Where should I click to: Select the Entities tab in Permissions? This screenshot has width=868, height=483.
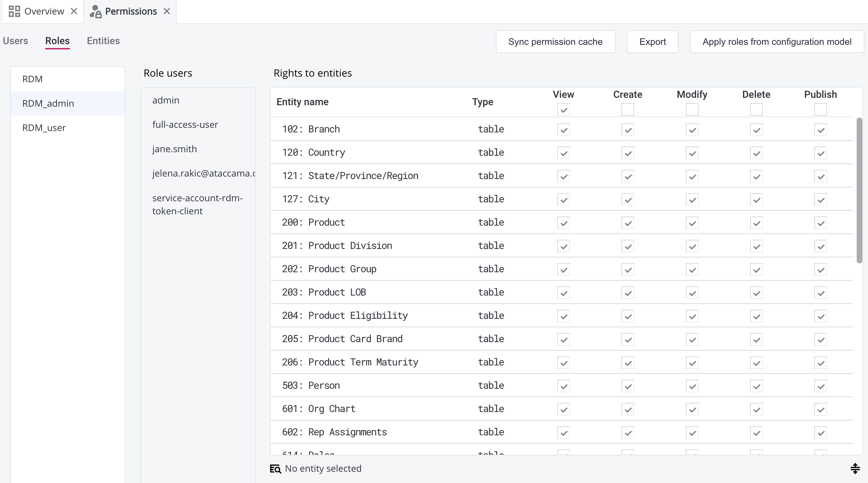tap(103, 41)
